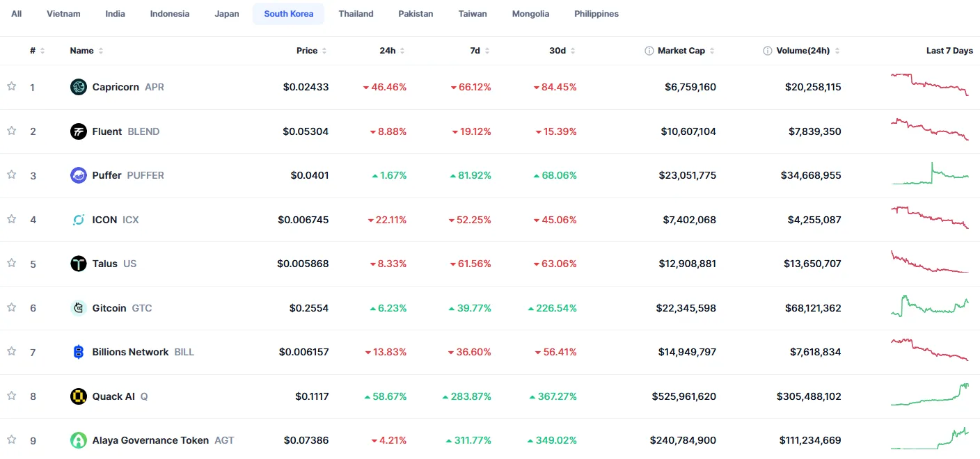Favorite Talus using the star icon

pyautogui.click(x=11, y=263)
